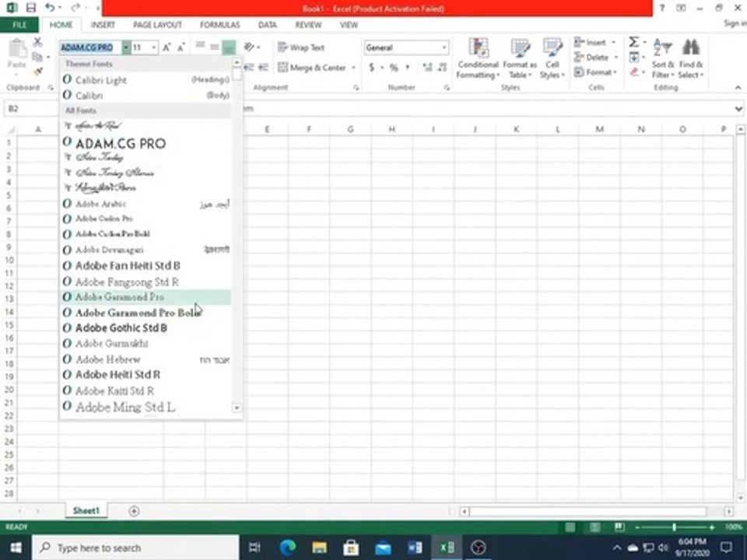
Task: Click the Windows search box
Action: pos(135,548)
